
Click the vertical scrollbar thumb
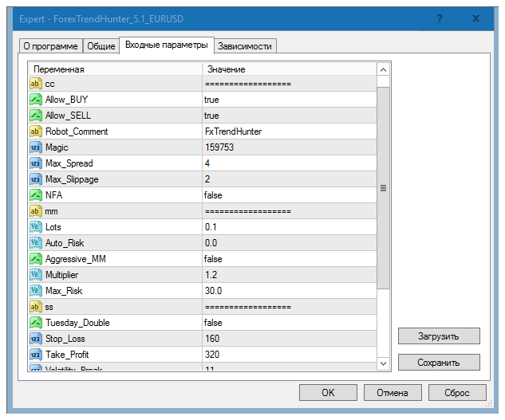click(383, 187)
